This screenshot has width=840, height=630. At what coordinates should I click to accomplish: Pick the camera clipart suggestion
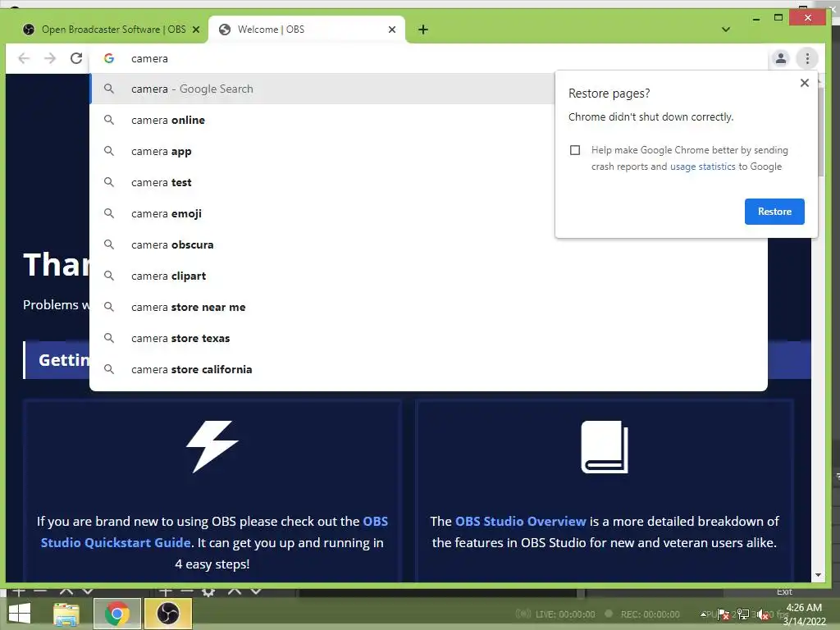(428, 276)
